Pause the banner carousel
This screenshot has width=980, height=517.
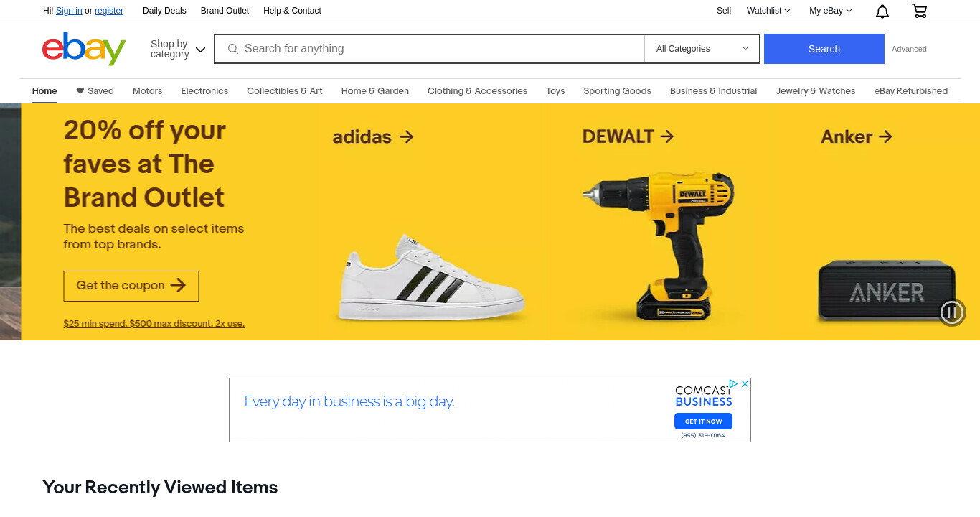(x=952, y=312)
